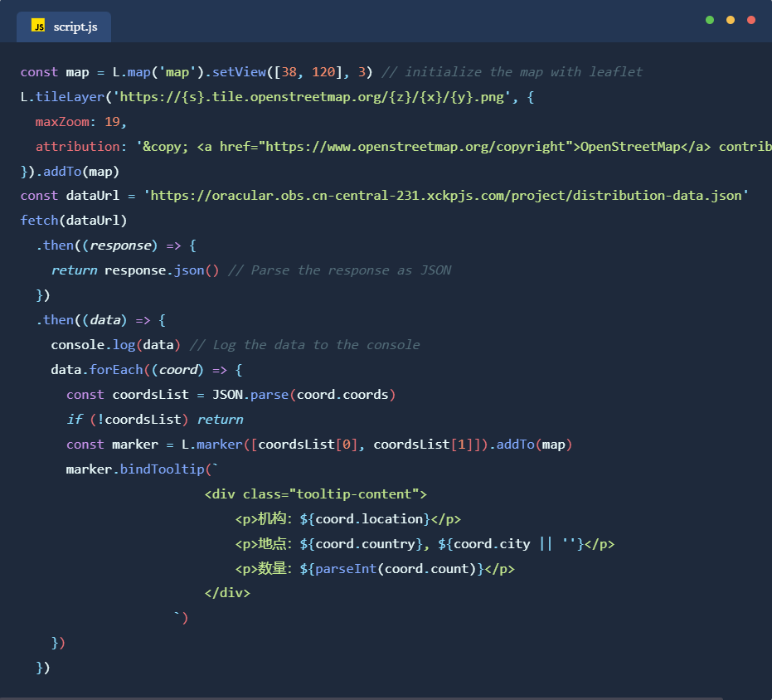Click the red dot window control

(751, 20)
